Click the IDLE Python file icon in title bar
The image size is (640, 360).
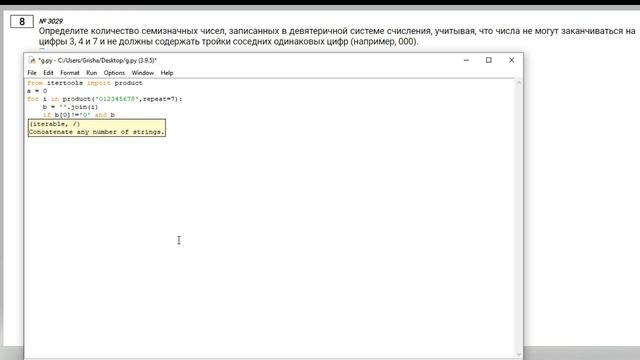point(32,60)
